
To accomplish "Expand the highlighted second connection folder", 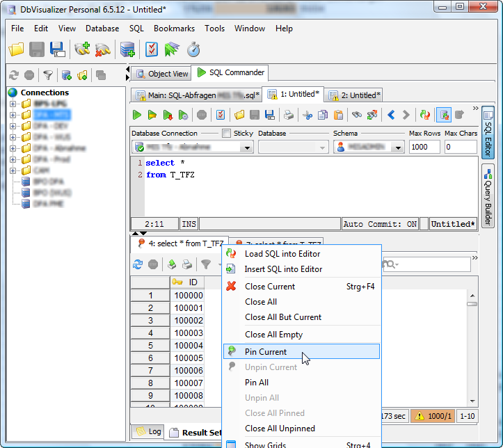I will tap(13, 115).
